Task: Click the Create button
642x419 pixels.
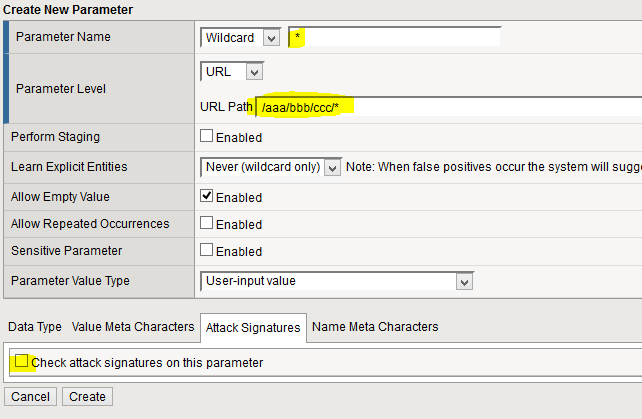Action: point(88,397)
